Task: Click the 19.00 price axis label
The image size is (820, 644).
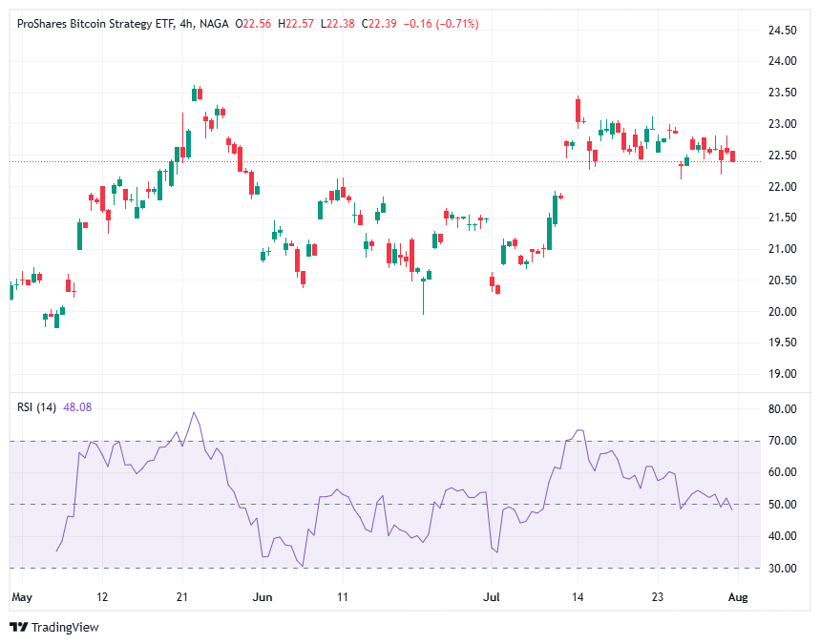Action: pyautogui.click(x=782, y=374)
